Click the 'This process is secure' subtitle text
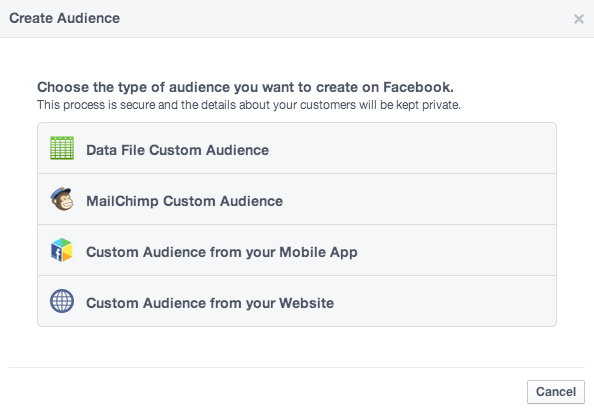The image size is (594, 414). 249,105
